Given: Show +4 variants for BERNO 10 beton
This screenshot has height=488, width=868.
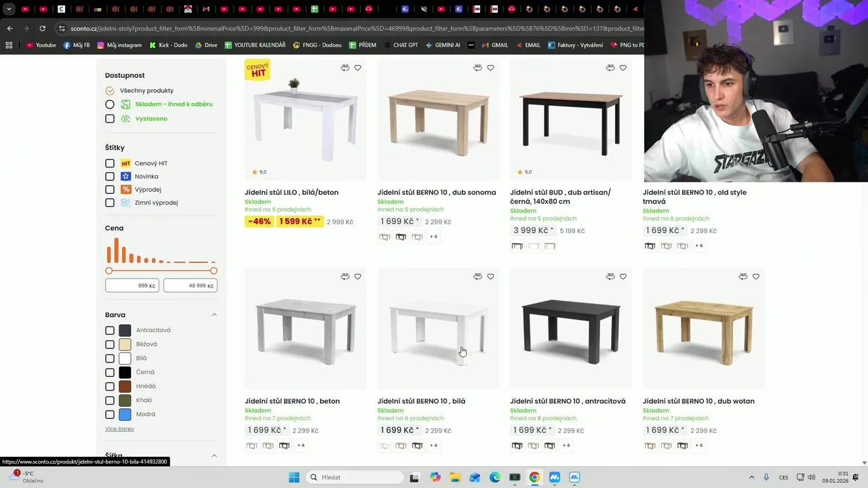Looking at the screenshot, I should [300, 445].
